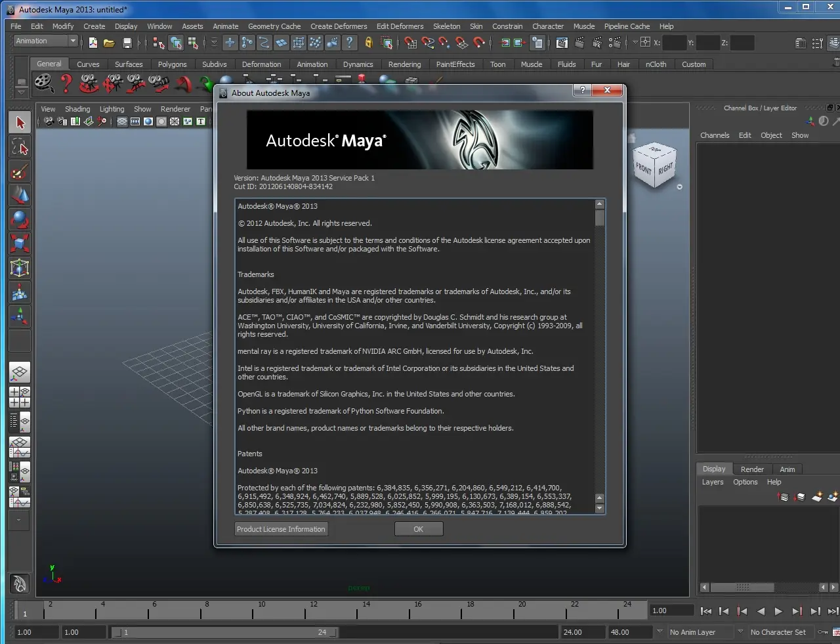This screenshot has height=644, width=840.
Task: Open the Render layer tab
Action: tap(752, 469)
